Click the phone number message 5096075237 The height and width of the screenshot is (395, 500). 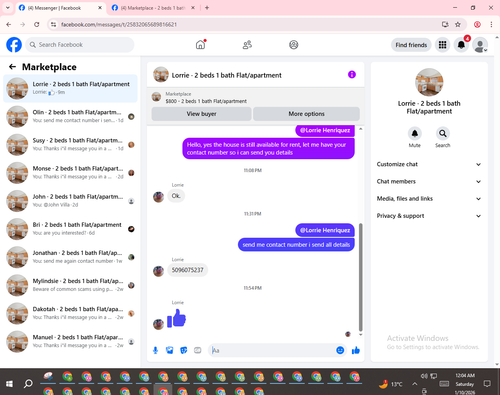(x=187, y=270)
